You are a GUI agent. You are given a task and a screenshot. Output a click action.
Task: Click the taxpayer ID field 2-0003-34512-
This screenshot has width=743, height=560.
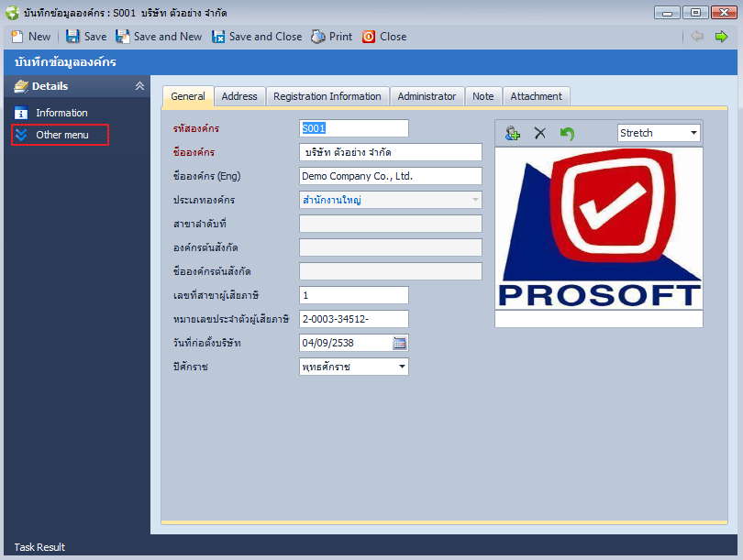tap(353, 319)
